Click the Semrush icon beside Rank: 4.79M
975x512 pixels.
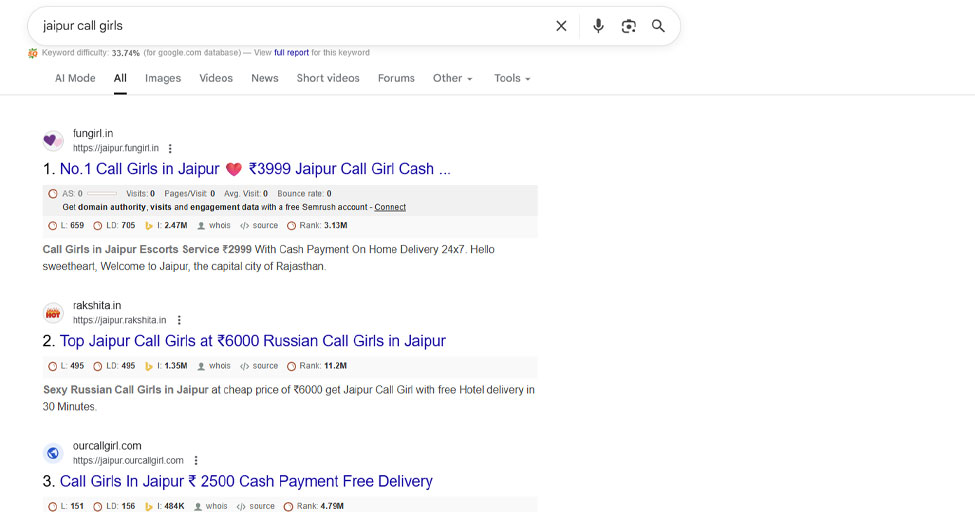[289, 506]
